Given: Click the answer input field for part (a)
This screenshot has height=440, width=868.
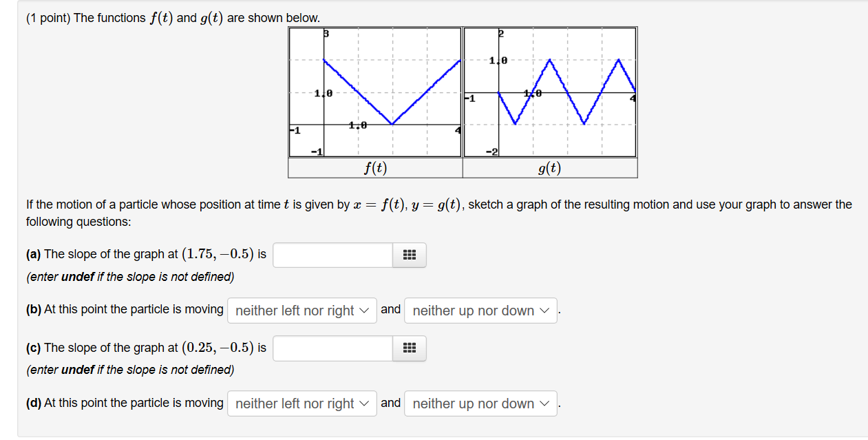Looking at the screenshot, I should pos(332,255).
